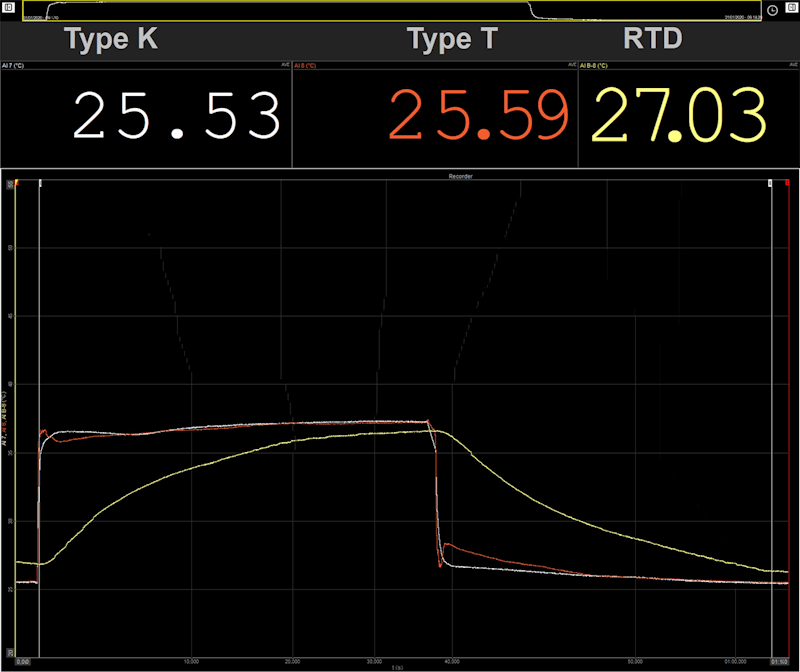Image resolution: width=800 pixels, height=672 pixels.
Task: Click the recorder Y-axis channel names label
Action: tap(4, 418)
